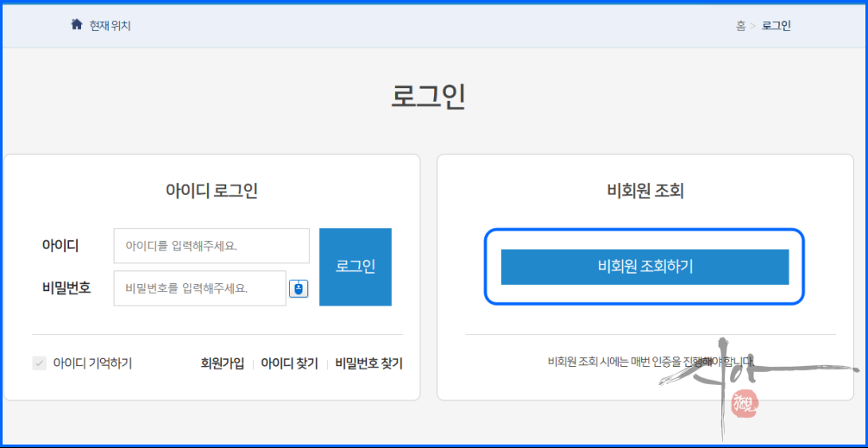Click the 현재 위치 label
The height and width of the screenshot is (448, 868).
[x=110, y=26]
